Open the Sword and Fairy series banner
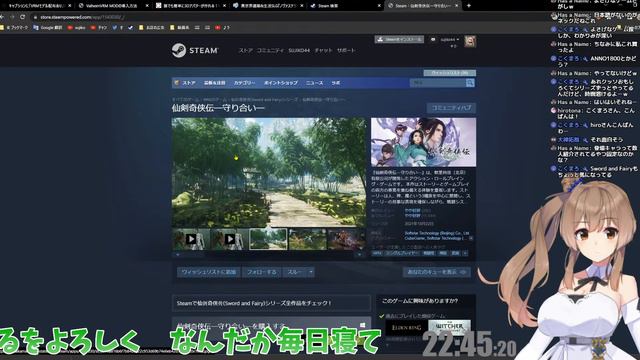This screenshot has height=360, width=640. pyautogui.click(x=271, y=303)
